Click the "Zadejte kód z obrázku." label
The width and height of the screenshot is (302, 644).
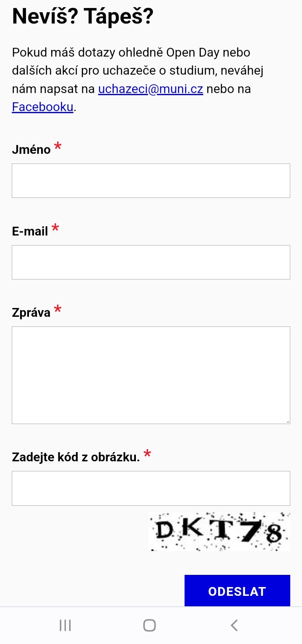coord(76,457)
